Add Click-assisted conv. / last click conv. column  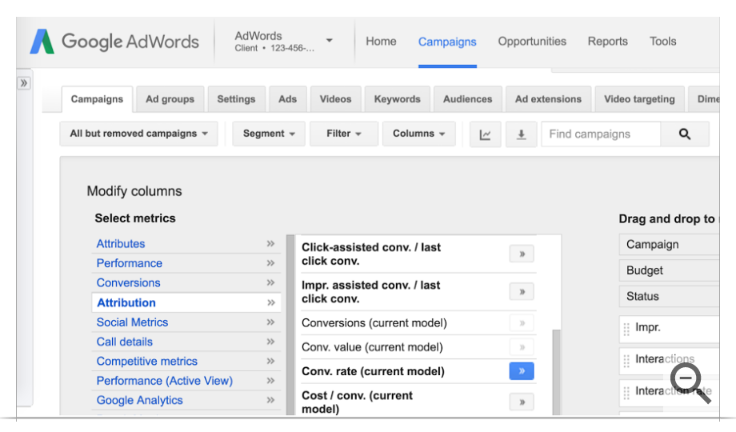pos(521,254)
